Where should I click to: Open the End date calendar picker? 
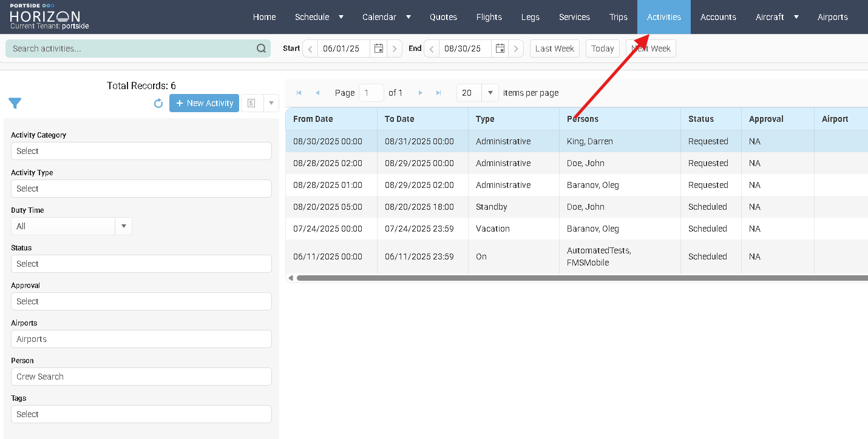(500, 49)
